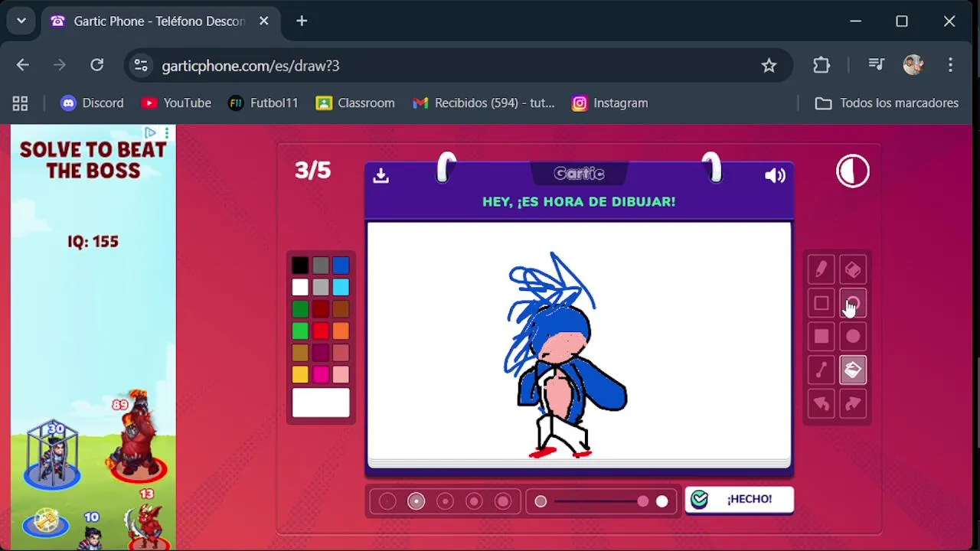Open the Chrome three-dot menu
The image size is (980, 551).
[x=950, y=65]
